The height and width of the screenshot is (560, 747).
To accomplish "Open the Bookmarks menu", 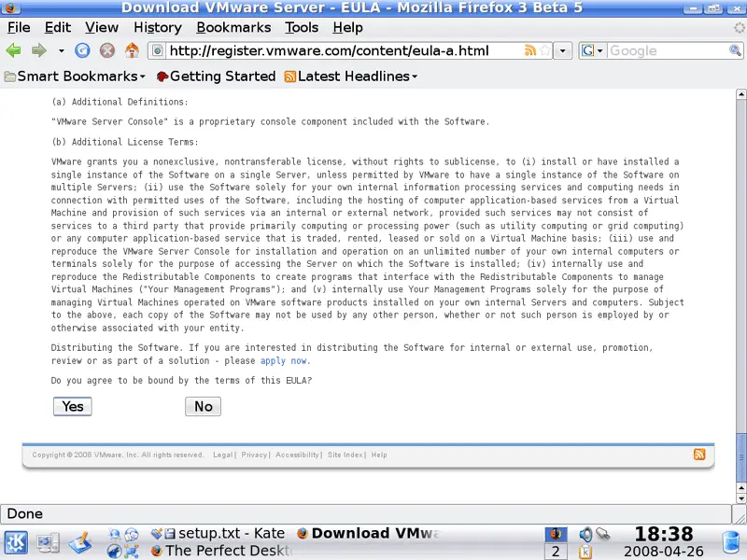I will click(233, 28).
